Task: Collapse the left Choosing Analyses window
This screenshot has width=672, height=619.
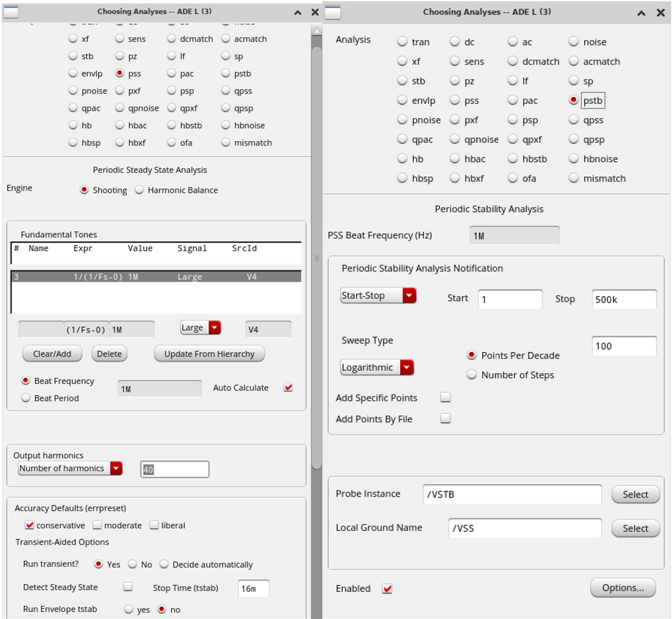Action: pyautogui.click(x=297, y=12)
